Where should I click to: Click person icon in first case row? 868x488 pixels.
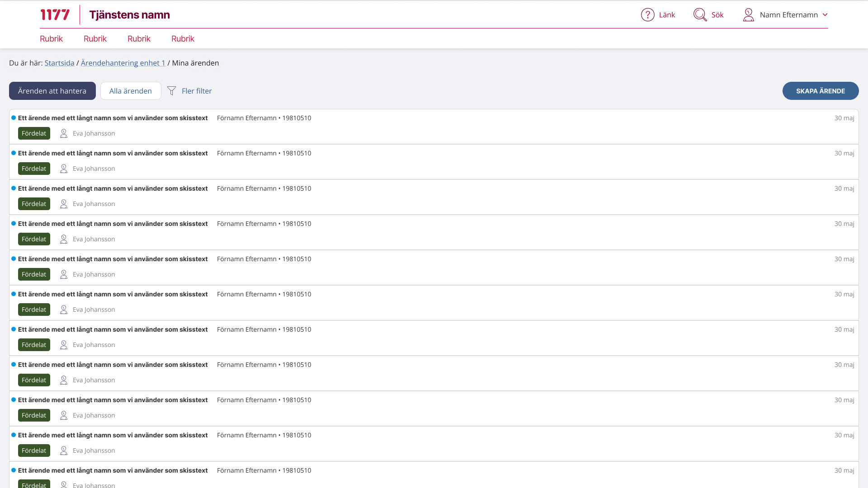64,133
